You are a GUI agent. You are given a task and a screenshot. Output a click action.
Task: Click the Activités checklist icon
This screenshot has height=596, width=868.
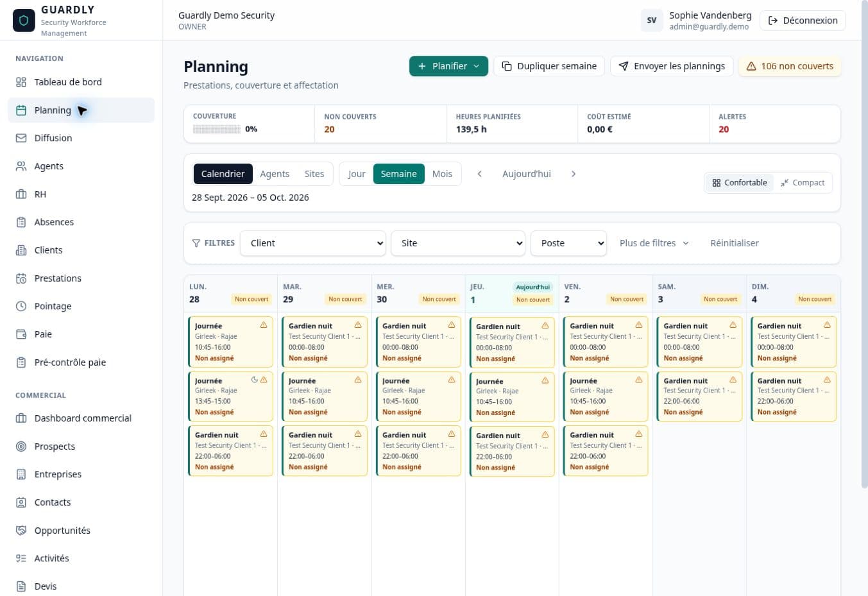click(x=21, y=558)
